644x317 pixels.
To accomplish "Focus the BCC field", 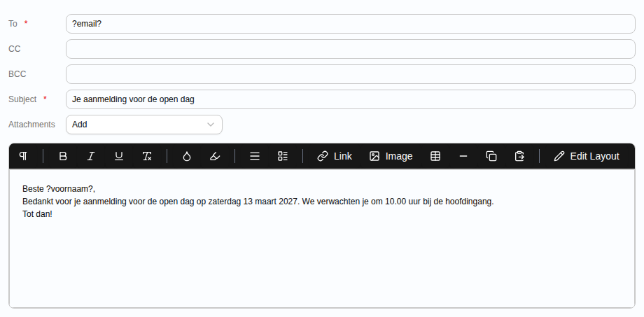I will [350, 74].
